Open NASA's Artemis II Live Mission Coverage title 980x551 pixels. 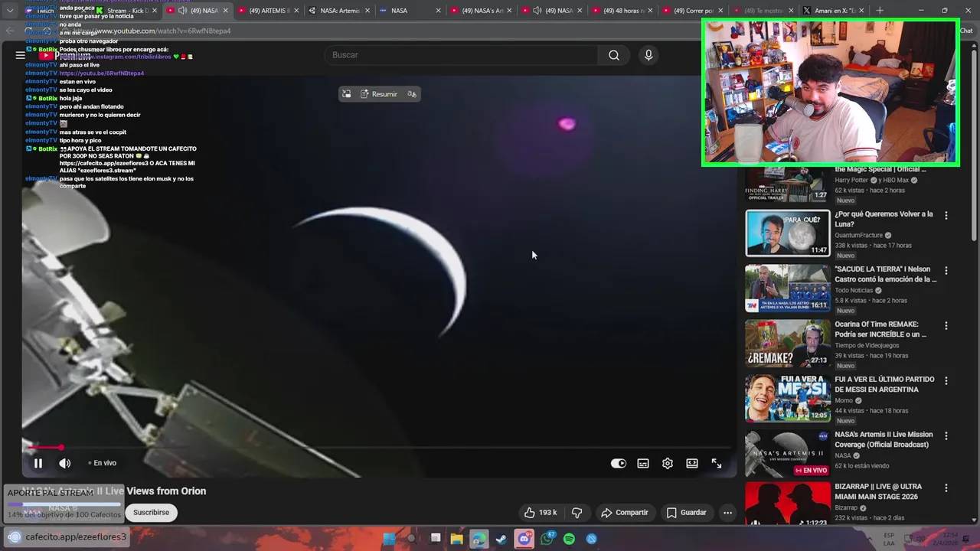(882, 439)
